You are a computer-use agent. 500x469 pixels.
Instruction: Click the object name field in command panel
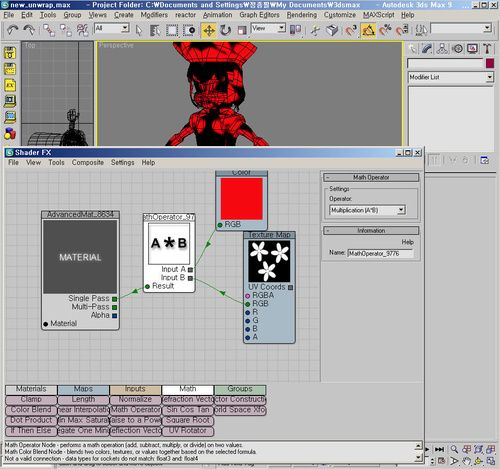(x=445, y=63)
